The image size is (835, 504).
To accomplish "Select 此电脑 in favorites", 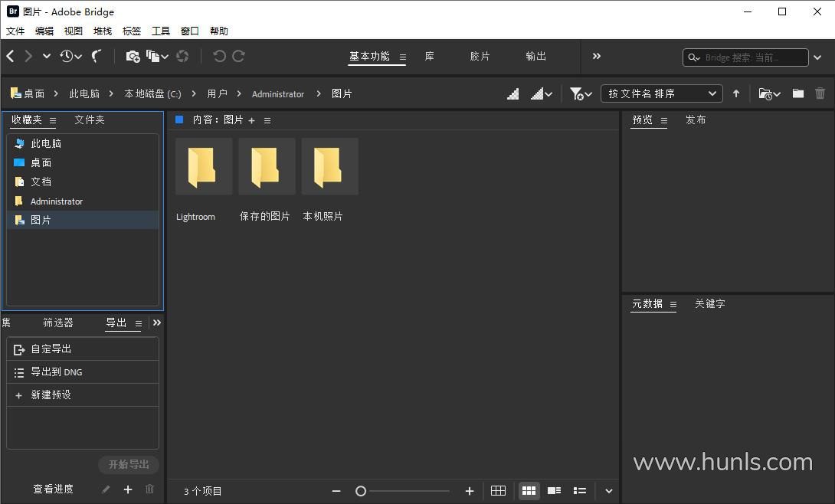I will 83,143.
